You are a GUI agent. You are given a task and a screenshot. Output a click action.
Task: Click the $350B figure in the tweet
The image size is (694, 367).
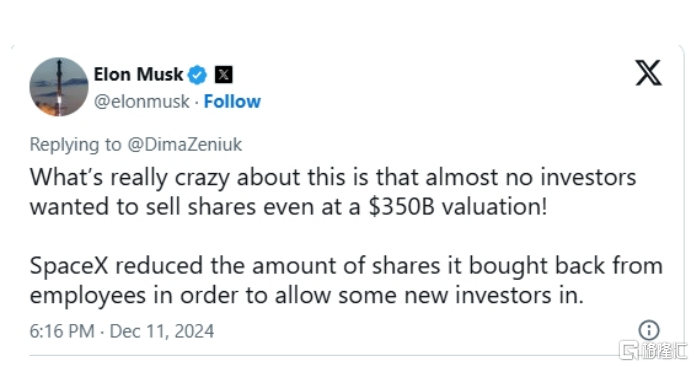tap(402, 207)
